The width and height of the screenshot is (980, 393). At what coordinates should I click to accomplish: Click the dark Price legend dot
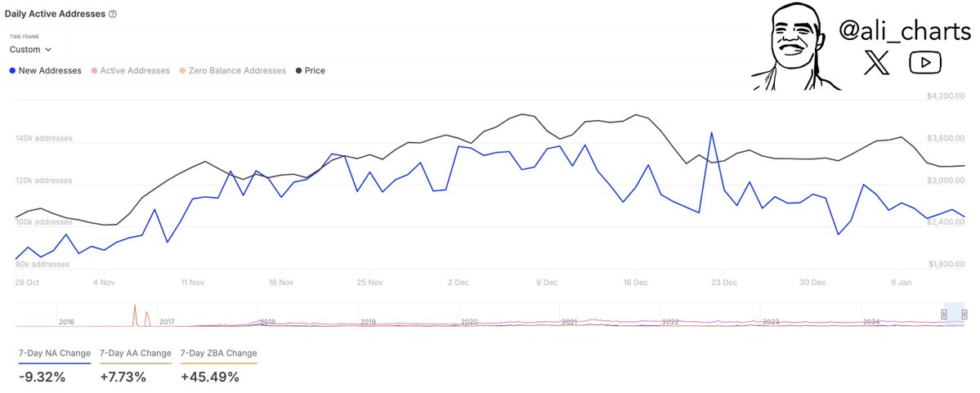pos(298,71)
